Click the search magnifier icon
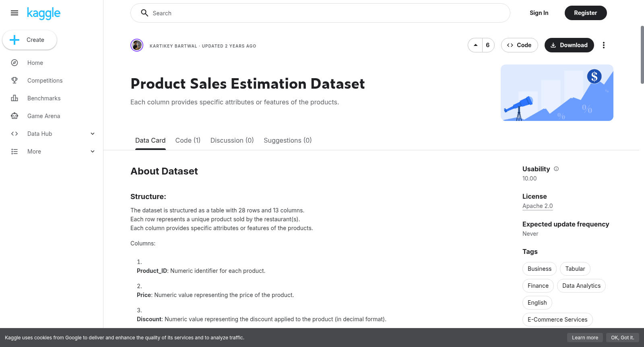Screen dimensions: 644x347 (144, 13)
